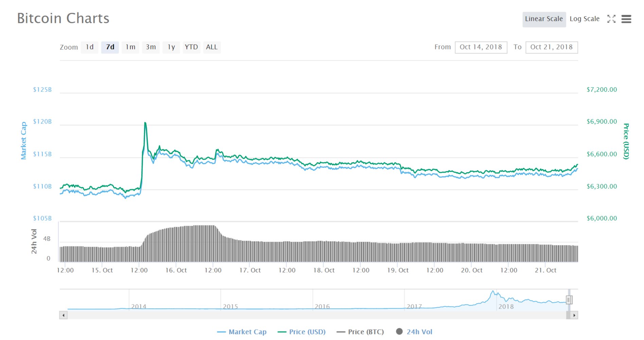Set zoom to 1y
The height and width of the screenshot is (340, 644).
pos(171,47)
